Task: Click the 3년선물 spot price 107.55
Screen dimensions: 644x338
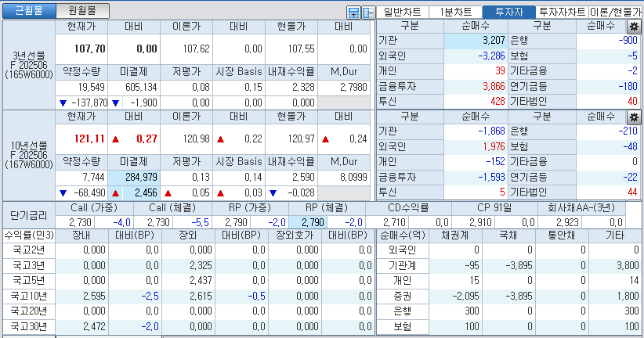Action: (301, 49)
